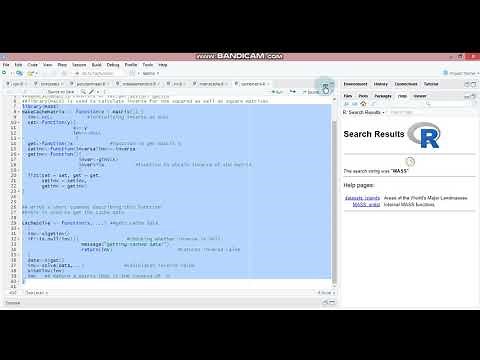Screen dimensions: 480x360
Task: Switch to the Plots tab
Action: [x=363, y=96]
